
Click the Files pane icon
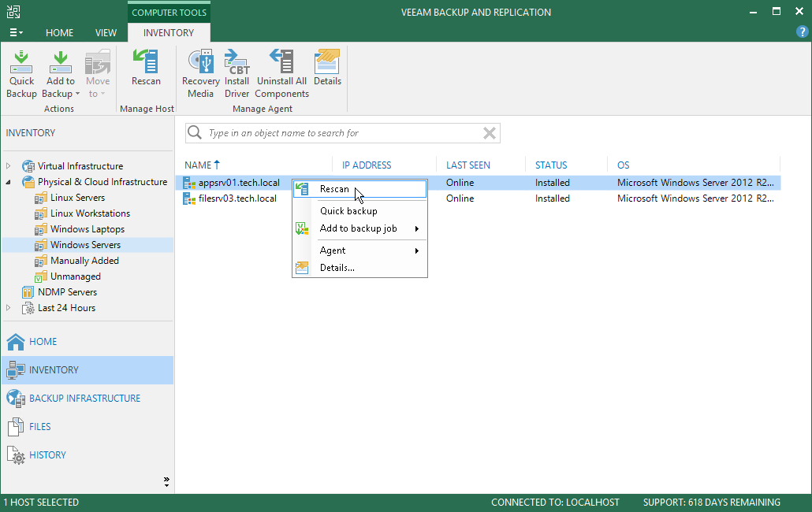point(16,427)
